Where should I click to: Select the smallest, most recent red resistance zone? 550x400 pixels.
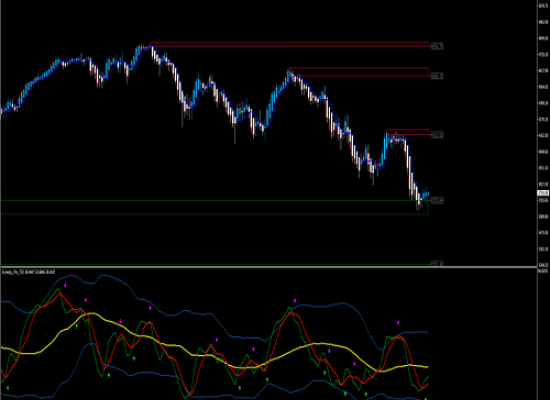click(x=407, y=132)
